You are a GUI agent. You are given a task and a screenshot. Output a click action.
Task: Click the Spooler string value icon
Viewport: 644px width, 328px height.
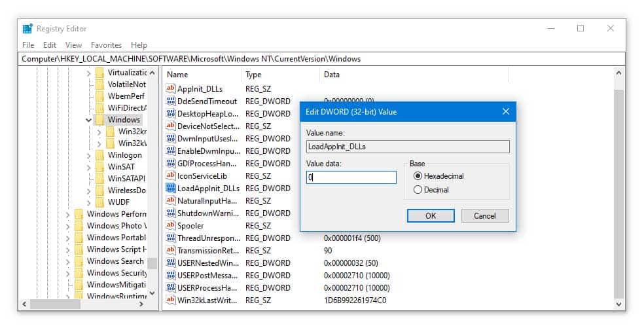coord(170,225)
